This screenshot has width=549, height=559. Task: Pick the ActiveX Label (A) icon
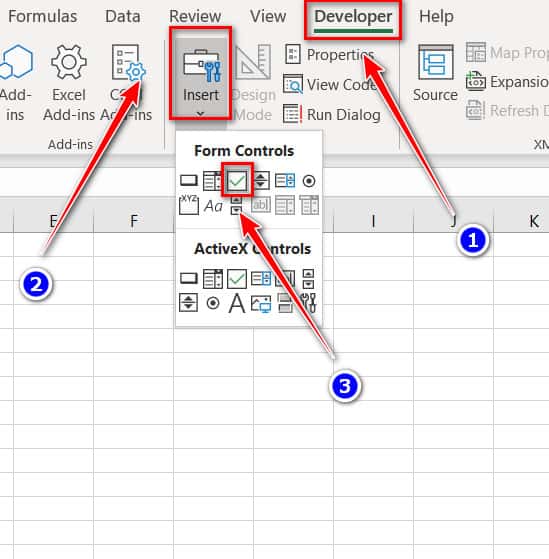(237, 303)
